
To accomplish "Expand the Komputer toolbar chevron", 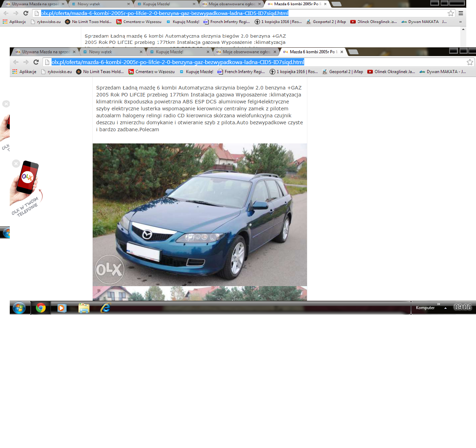I will pyautogui.click(x=439, y=304).
